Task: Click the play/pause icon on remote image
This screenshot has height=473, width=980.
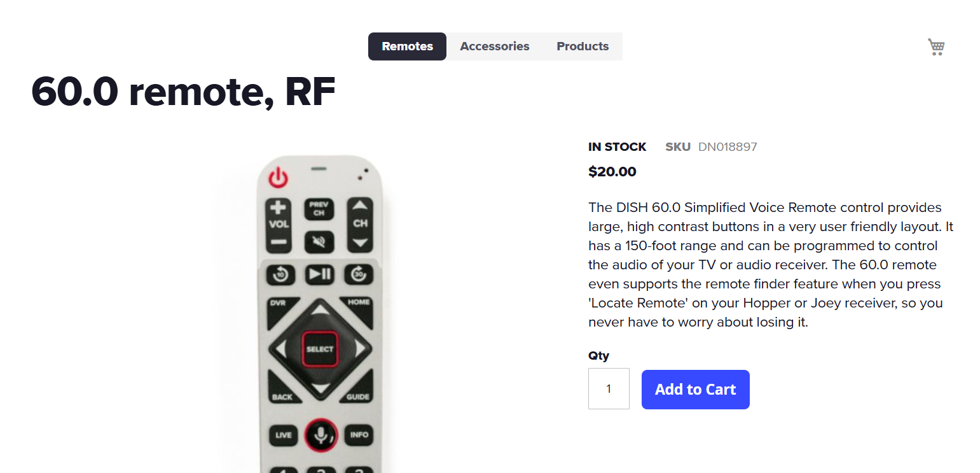Action: pyautogui.click(x=319, y=274)
